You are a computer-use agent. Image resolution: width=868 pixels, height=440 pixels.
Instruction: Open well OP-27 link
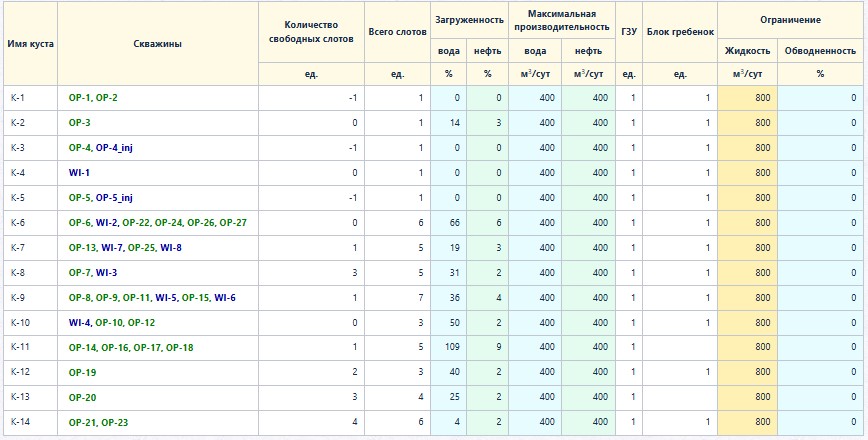233,222
